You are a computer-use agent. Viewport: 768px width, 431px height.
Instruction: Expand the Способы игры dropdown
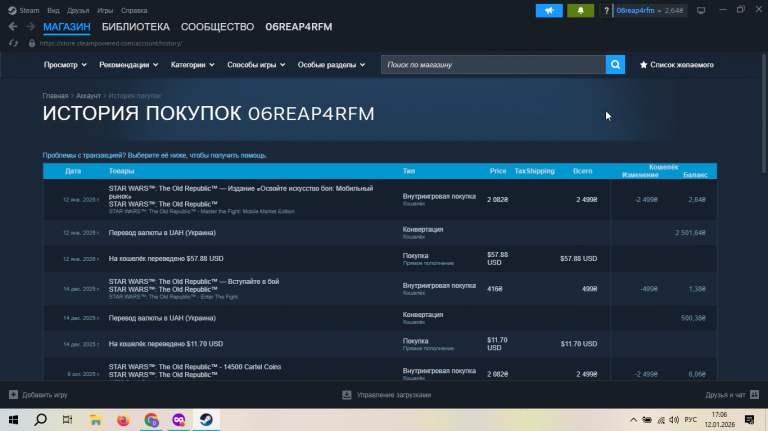pyautogui.click(x=256, y=65)
